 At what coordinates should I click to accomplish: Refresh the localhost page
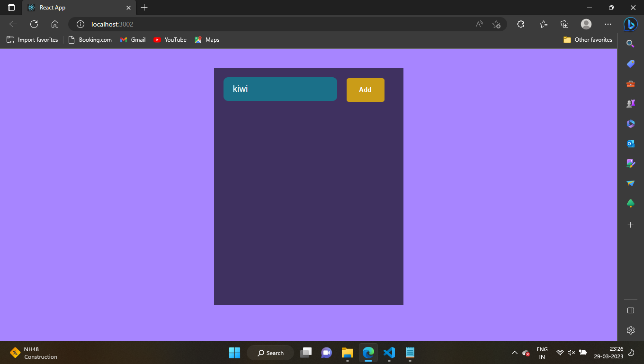click(x=34, y=24)
